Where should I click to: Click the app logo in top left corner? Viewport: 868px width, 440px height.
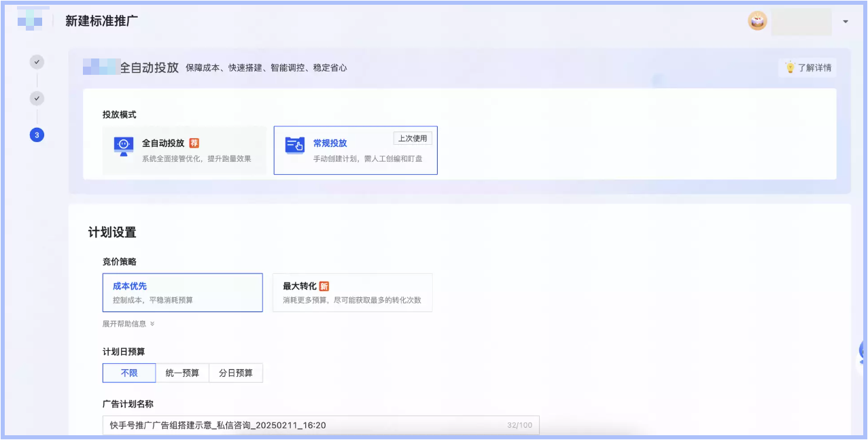click(29, 20)
